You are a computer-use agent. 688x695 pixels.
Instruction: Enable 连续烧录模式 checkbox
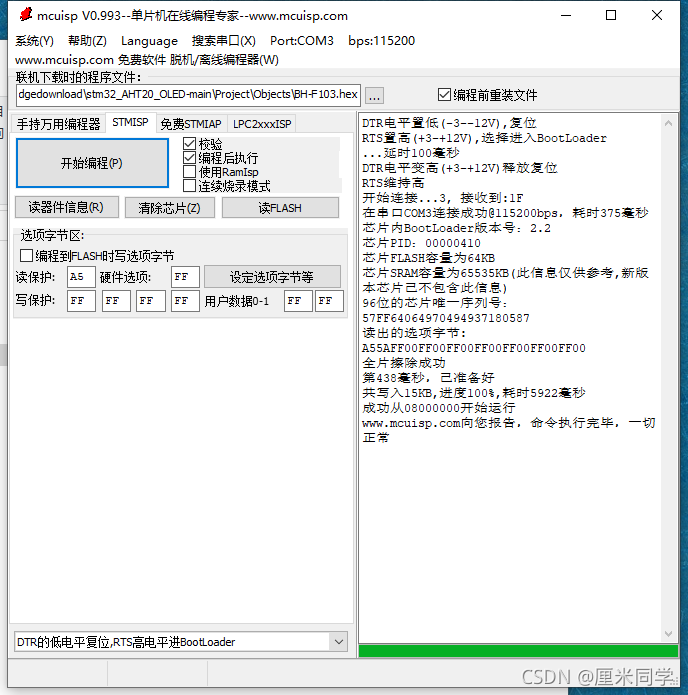coord(227,186)
